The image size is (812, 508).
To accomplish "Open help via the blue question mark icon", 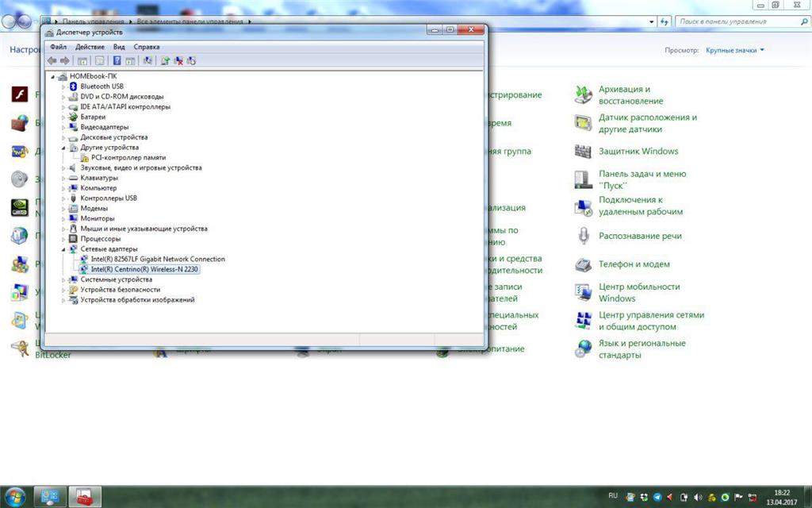I will coord(117,60).
